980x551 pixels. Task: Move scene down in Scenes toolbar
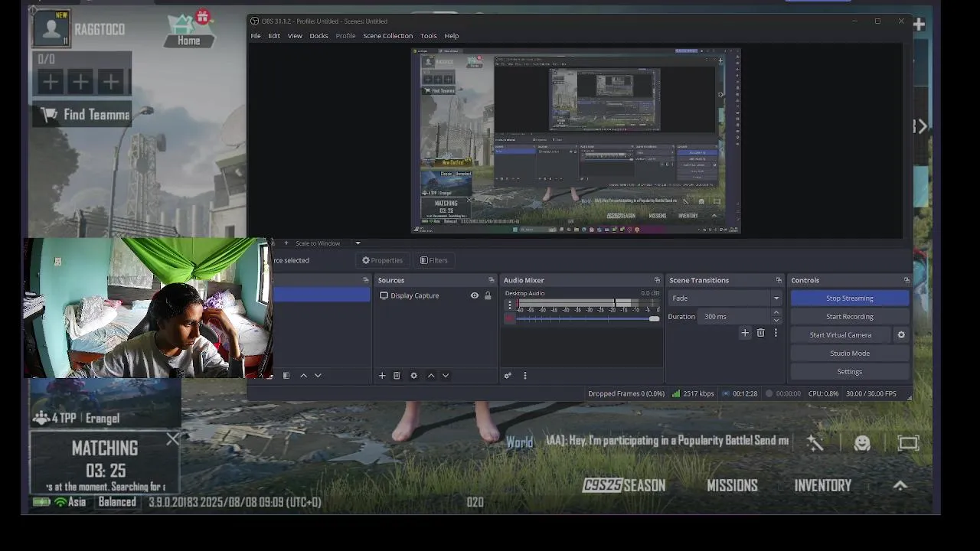tap(318, 376)
